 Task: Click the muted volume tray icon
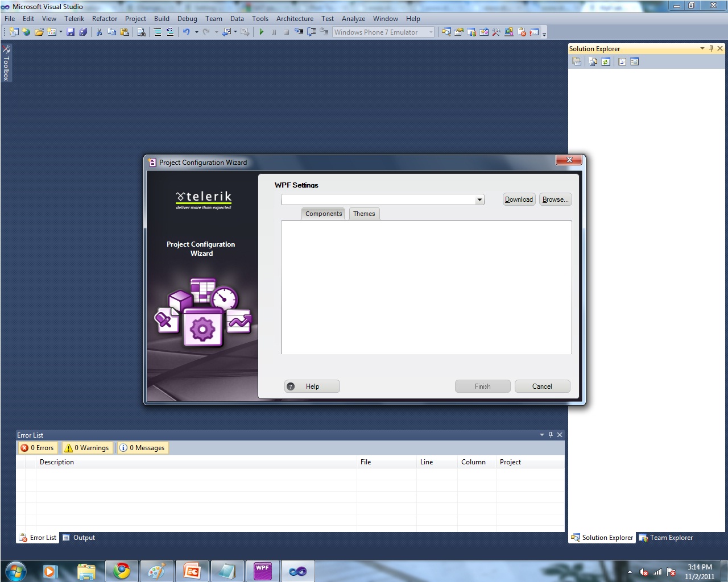[644, 572]
